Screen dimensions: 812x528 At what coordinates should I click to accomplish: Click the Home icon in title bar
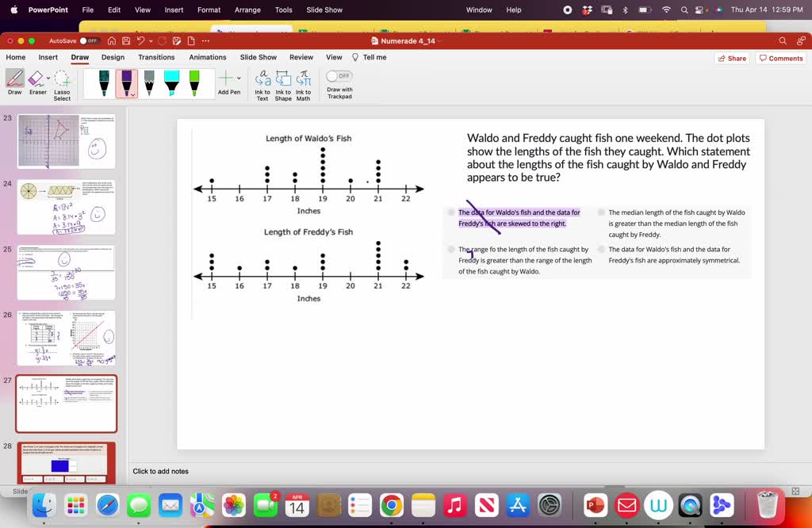click(111, 40)
